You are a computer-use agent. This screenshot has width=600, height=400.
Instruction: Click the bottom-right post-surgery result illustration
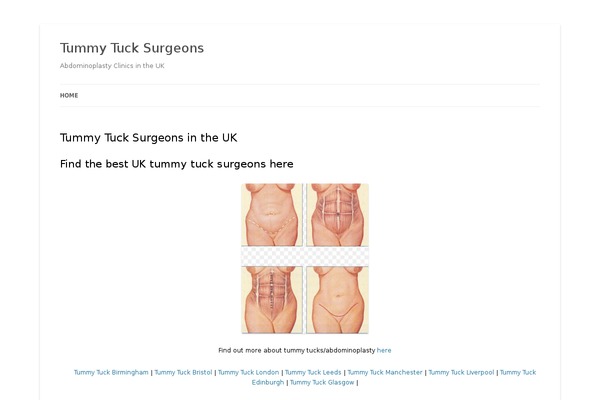pyautogui.click(x=338, y=300)
